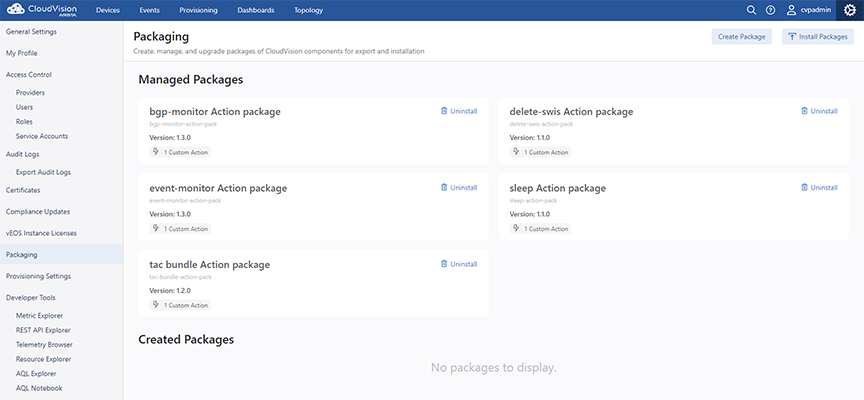Click the sleep Action package title
864x400 pixels.
[x=558, y=188]
